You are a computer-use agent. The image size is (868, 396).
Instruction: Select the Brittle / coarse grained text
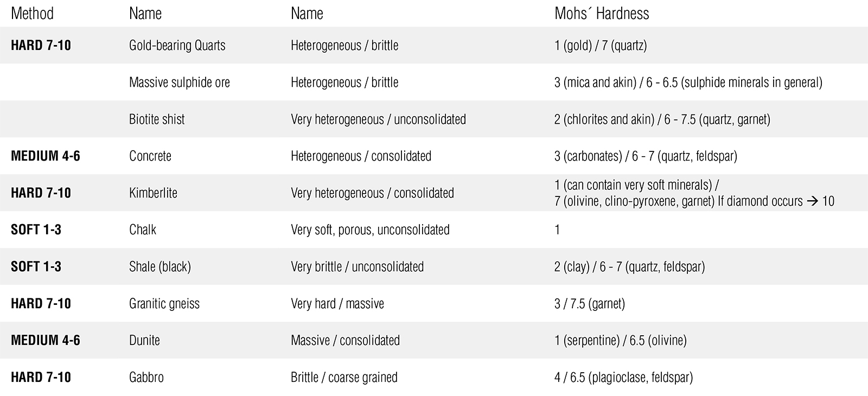coord(343,378)
